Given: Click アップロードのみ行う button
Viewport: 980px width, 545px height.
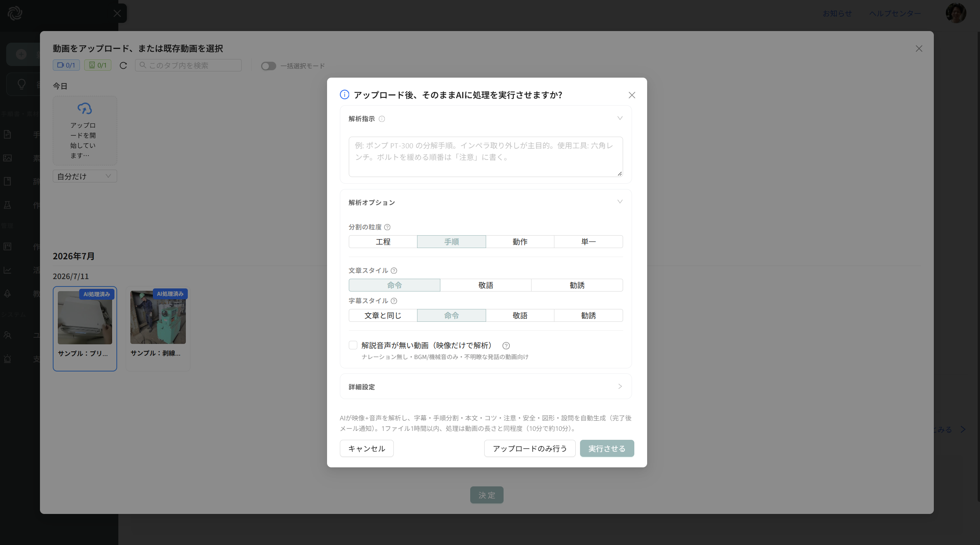Looking at the screenshot, I should tap(530, 448).
